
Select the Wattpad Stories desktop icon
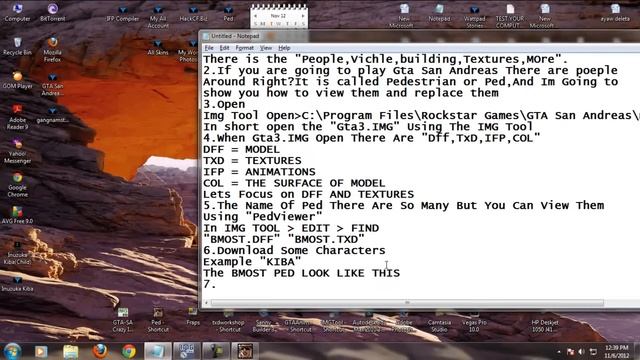(474, 16)
